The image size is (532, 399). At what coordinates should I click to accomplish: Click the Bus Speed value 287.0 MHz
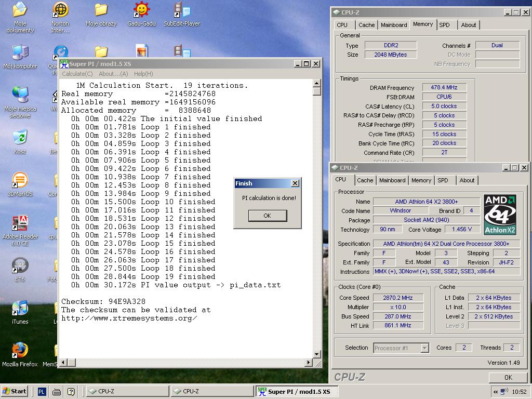tap(398, 316)
